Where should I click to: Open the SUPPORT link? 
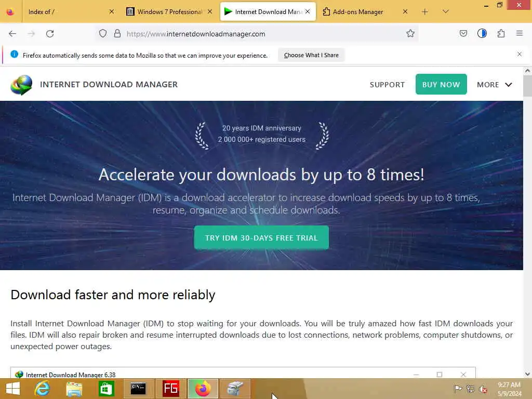pyautogui.click(x=387, y=85)
